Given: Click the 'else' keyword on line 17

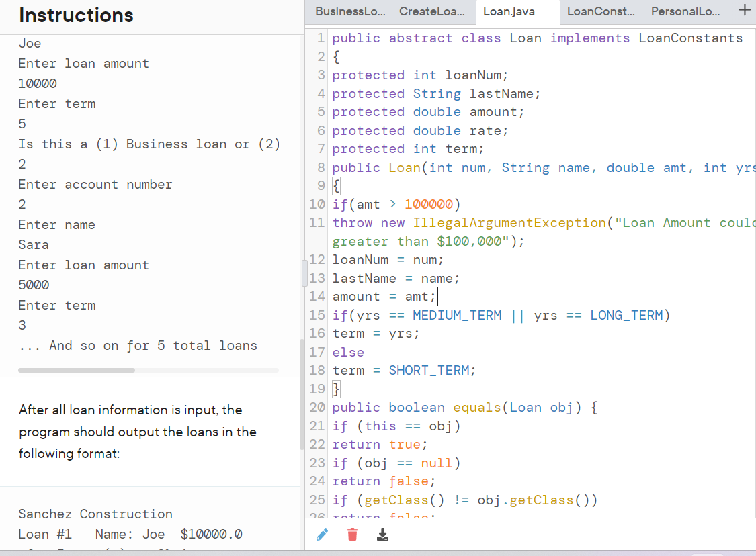Looking at the screenshot, I should coord(348,352).
